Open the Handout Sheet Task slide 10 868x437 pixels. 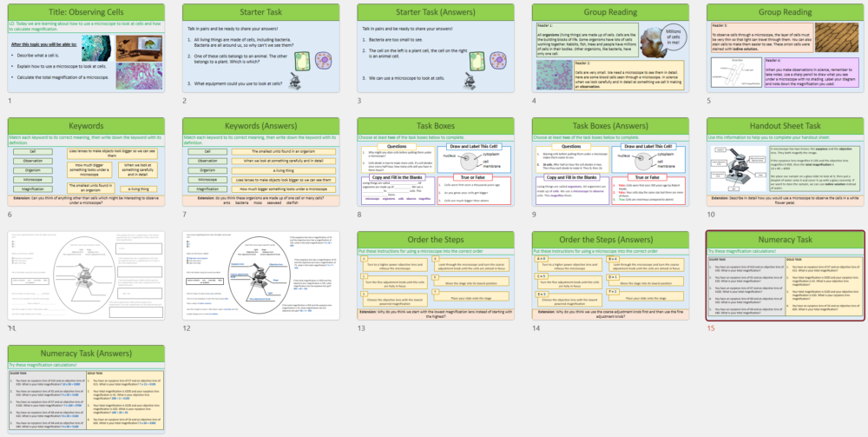click(x=786, y=162)
